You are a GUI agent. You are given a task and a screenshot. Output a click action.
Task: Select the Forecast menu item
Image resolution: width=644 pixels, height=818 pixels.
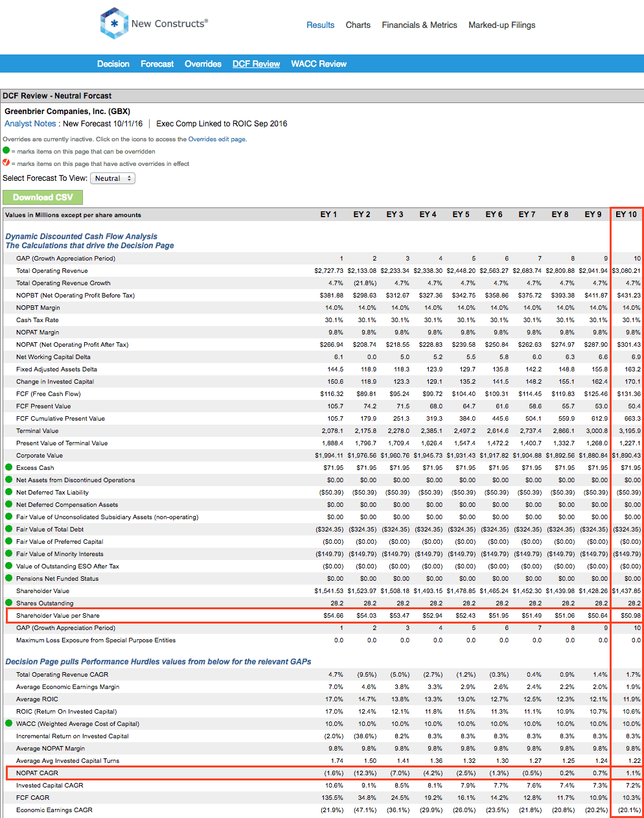pos(157,64)
